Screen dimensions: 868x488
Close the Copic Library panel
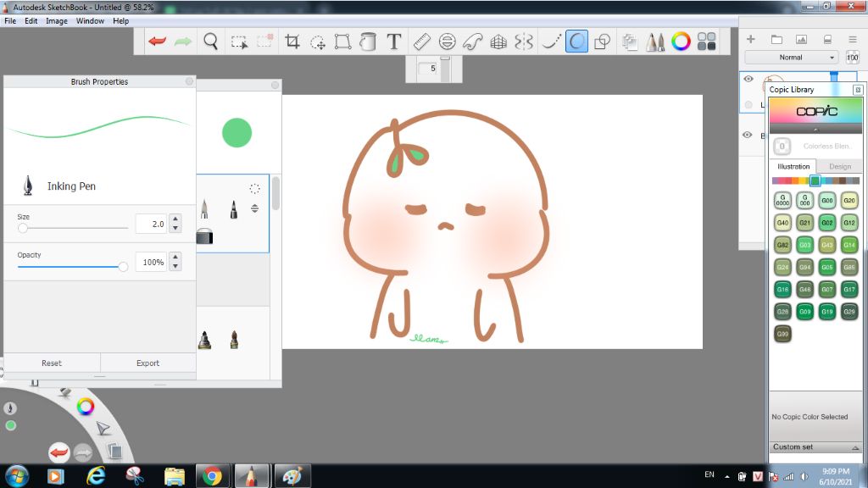858,90
